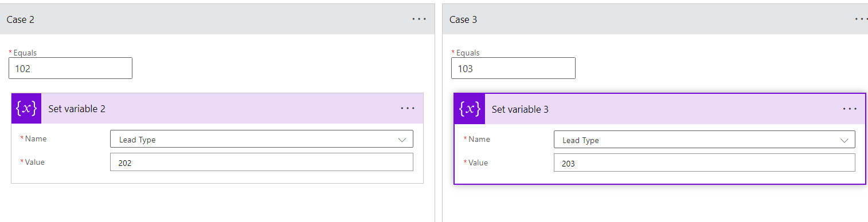868x222 pixels.
Task: Open the Case 2 ellipsis menu
Action: (419, 19)
